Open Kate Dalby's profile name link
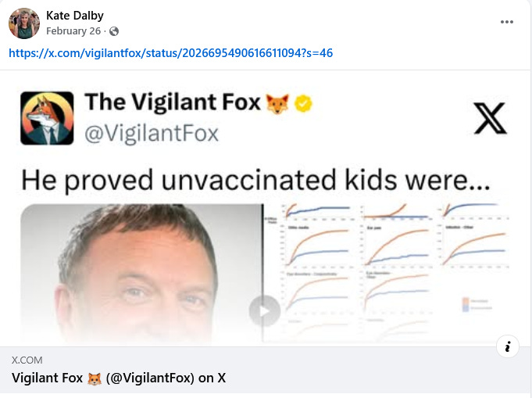Viewport: 532px width, 398px height. (x=75, y=16)
